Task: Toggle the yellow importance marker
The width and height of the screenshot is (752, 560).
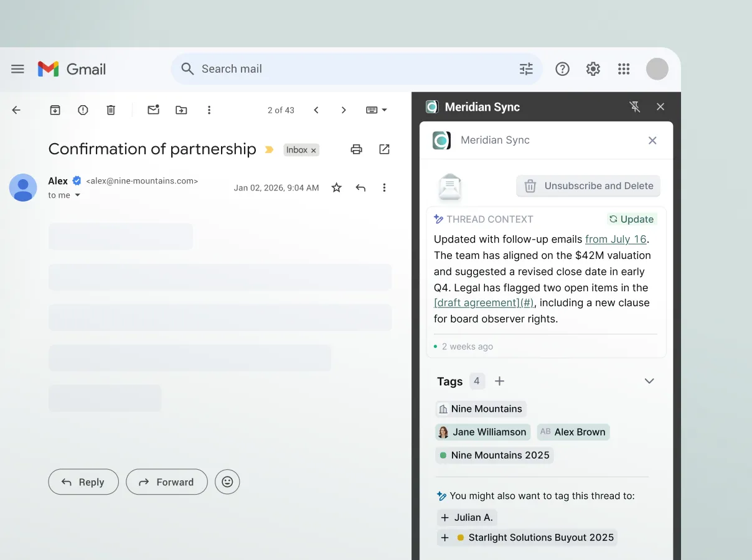Action: pos(269,150)
